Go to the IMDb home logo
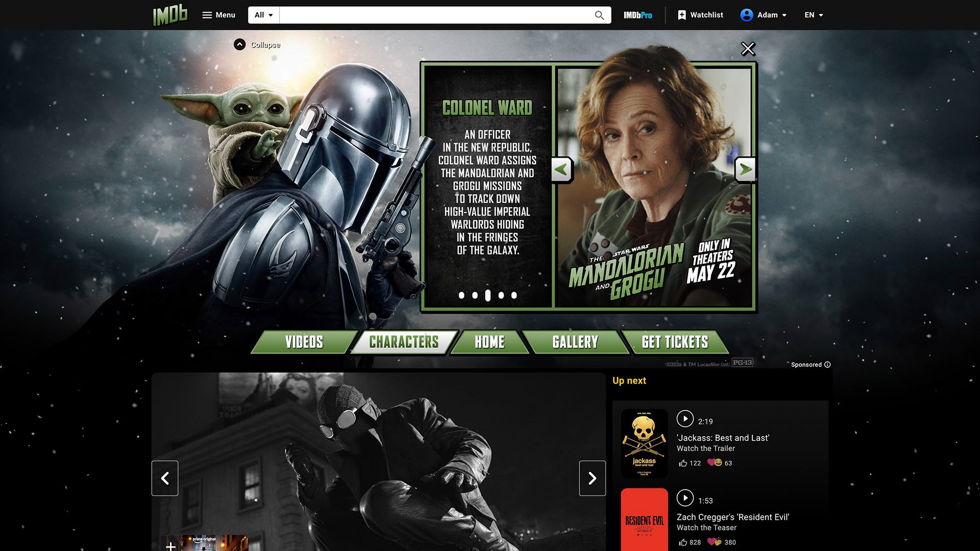The image size is (980, 551). click(170, 15)
